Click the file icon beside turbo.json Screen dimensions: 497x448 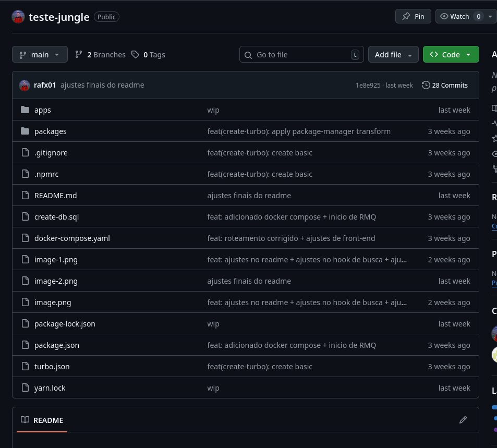point(25,367)
